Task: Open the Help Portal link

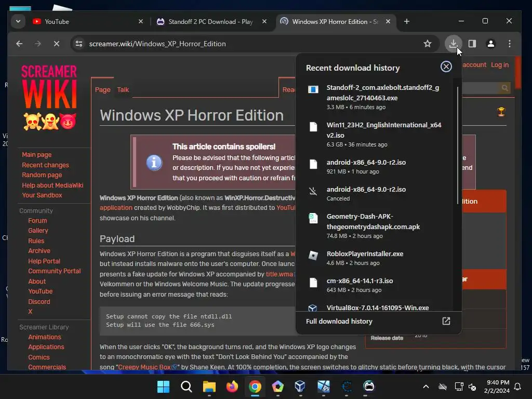Action: (44, 261)
